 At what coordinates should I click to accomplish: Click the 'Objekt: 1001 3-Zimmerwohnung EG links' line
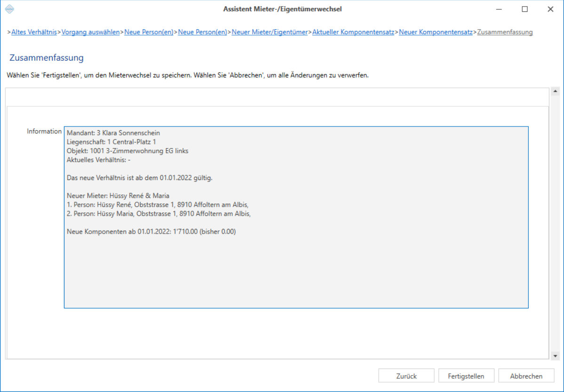click(x=127, y=151)
